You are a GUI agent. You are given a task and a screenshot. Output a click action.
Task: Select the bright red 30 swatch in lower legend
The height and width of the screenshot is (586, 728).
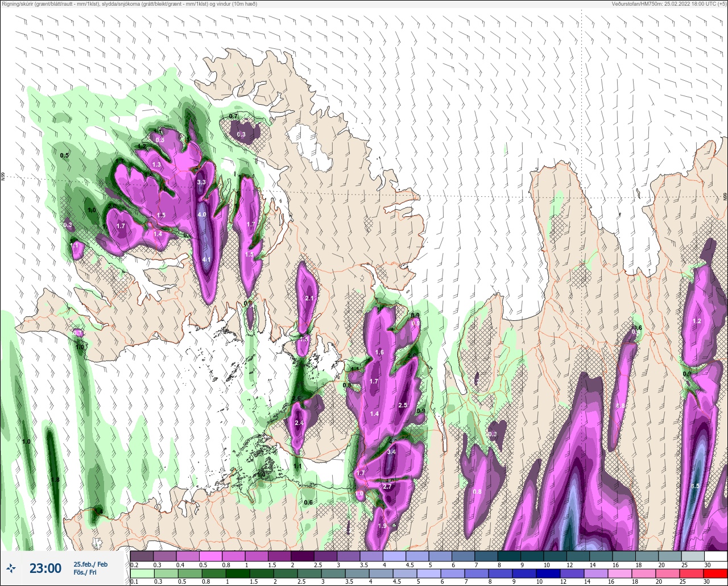click(x=715, y=573)
